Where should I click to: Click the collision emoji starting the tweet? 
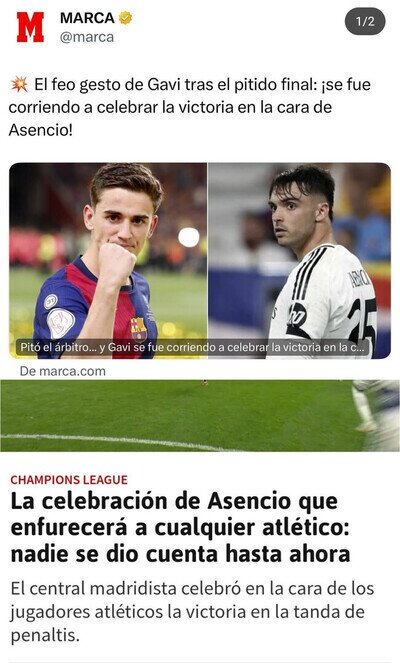click(19, 85)
